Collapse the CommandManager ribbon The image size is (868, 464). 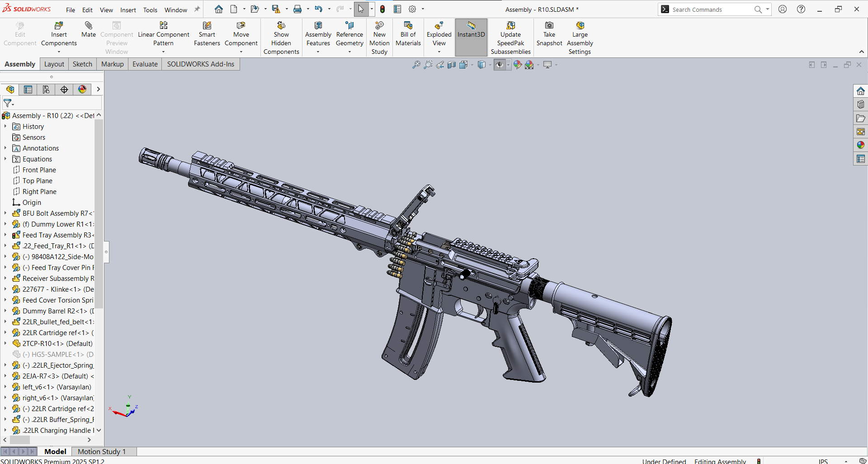click(x=861, y=52)
